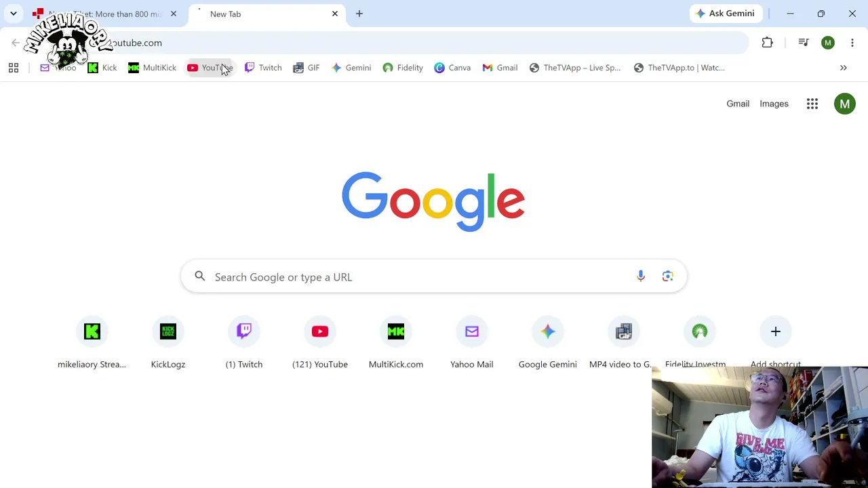Image resolution: width=868 pixels, height=488 pixels.
Task: Click the Ask Gemini button
Action: point(725,14)
